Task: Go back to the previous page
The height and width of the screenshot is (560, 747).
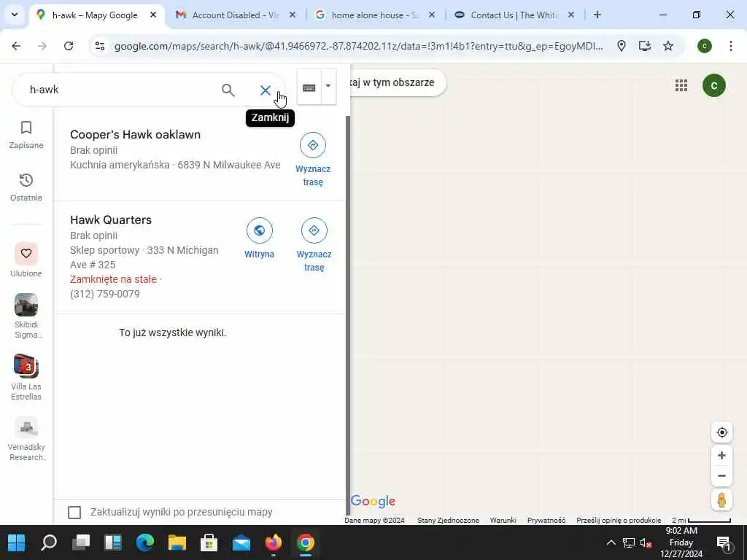Action: point(16,46)
